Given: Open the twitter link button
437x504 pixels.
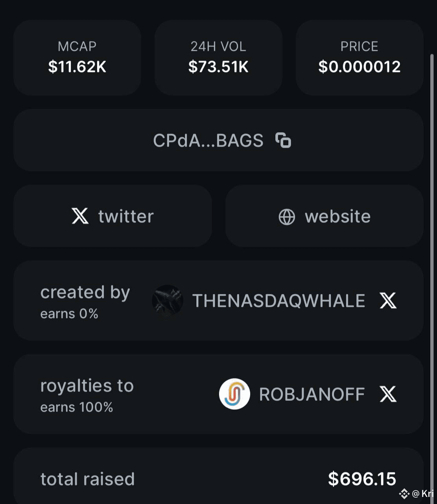Looking at the screenshot, I should [x=112, y=216].
